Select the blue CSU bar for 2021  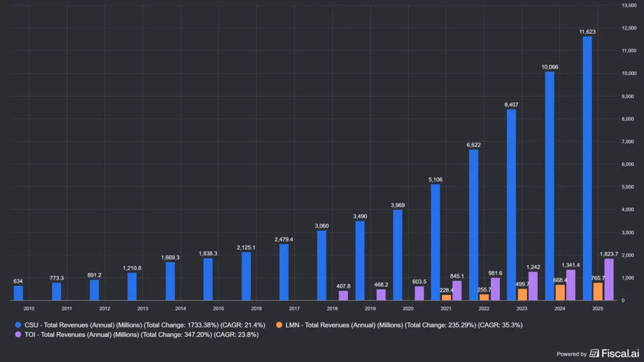pos(435,242)
